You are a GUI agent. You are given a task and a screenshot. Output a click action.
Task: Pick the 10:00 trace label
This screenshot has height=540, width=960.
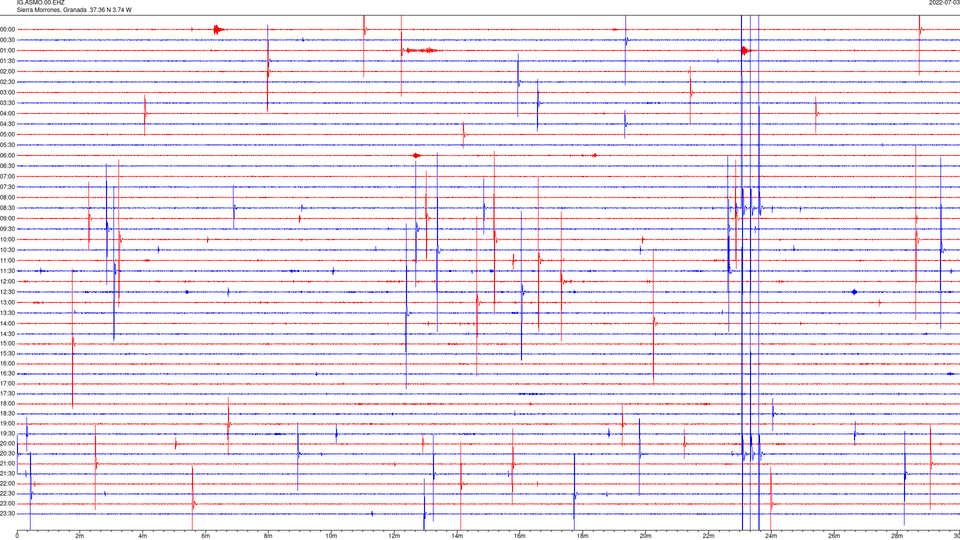pos(8,239)
